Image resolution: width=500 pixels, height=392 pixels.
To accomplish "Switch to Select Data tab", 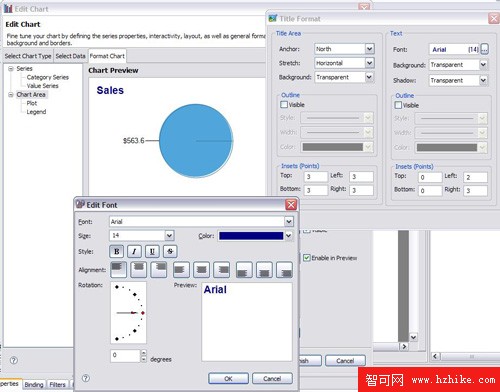I will [x=70, y=56].
